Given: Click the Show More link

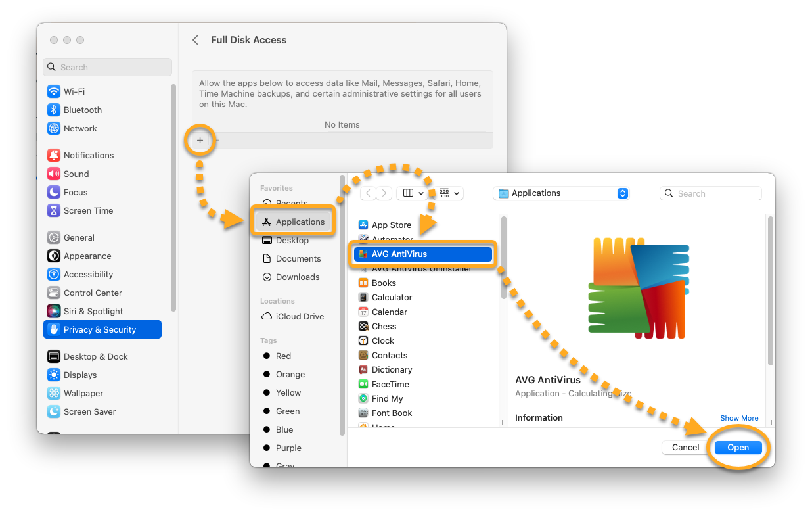Looking at the screenshot, I should coord(739,418).
